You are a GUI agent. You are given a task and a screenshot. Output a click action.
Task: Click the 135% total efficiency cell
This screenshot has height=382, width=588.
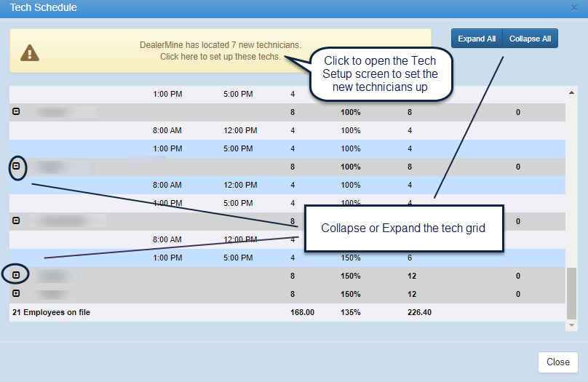(x=350, y=313)
